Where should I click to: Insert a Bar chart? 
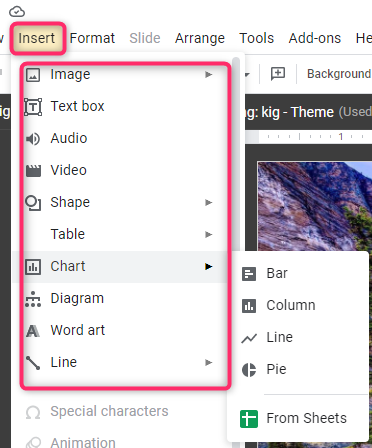277,273
